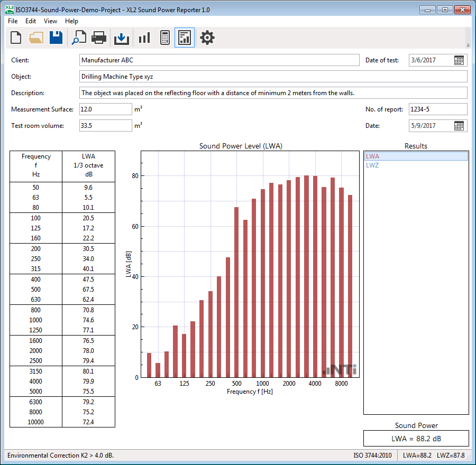Open the calculator view icon

click(x=164, y=38)
